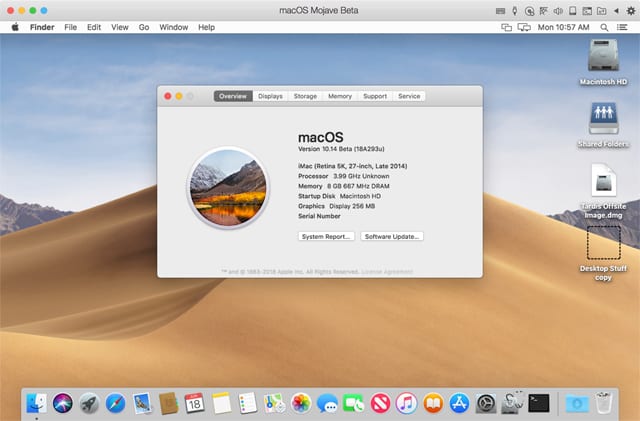Screen dimensions: 640x421
Task: Open Launchpad rocket icon in Dock
Action: tap(90, 403)
